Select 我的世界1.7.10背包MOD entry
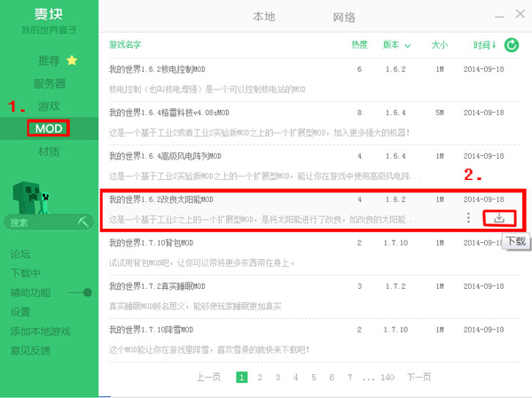Image resolution: width=532 pixels, height=398 pixels. 151,243
